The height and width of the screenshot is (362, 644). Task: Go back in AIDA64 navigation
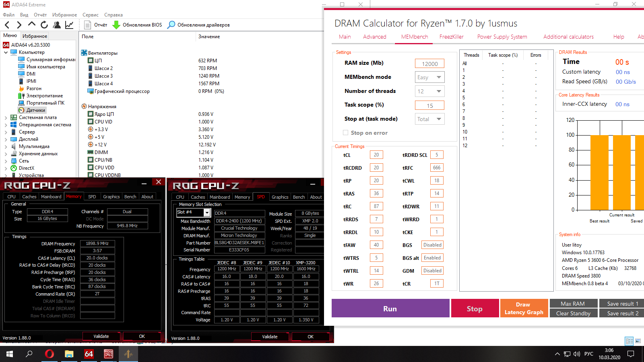(x=7, y=25)
